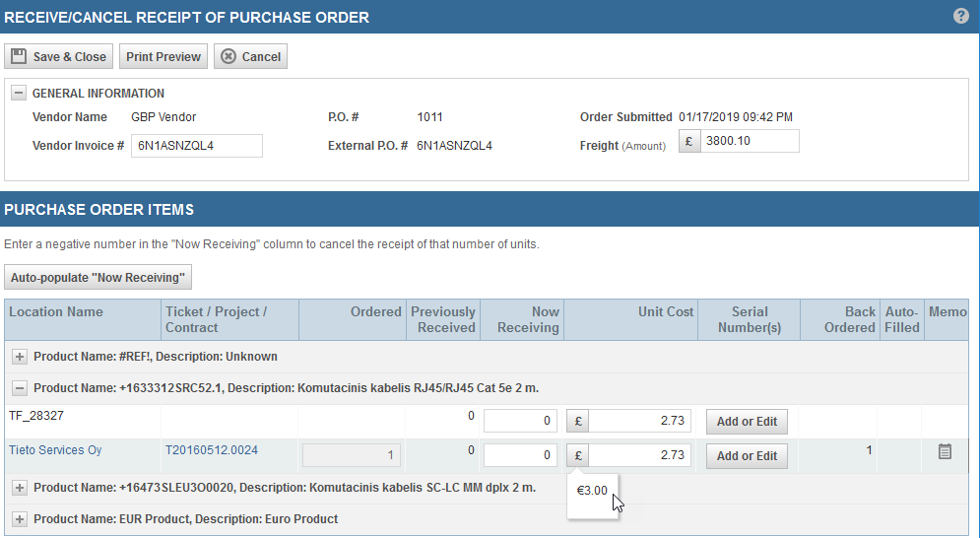Open ticket T20160512.0024 link
The width and height of the screenshot is (980, 538).
point(212,451)
